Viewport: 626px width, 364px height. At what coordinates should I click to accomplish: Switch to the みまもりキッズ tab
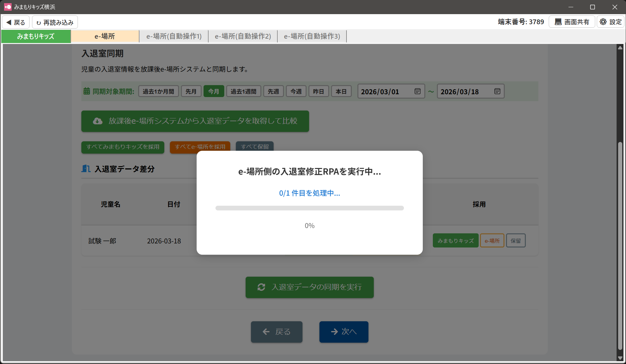[x=36, y=36]
